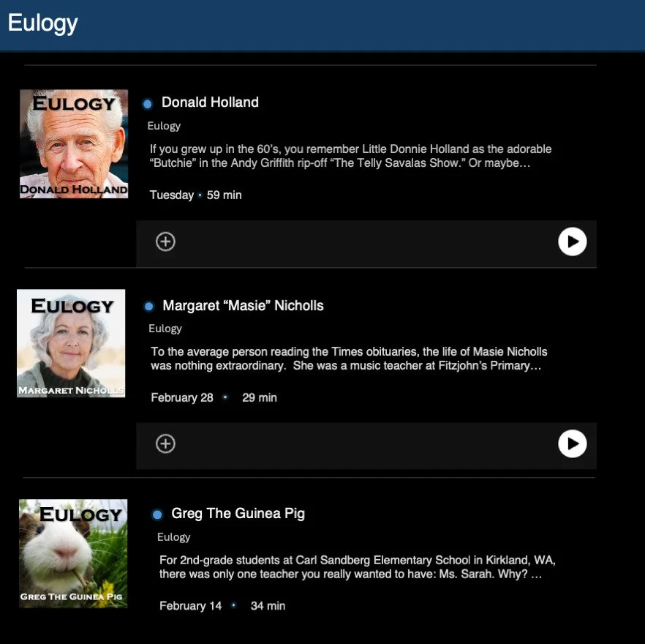Add Donald Holland episode to library
The image size is (645, 644).
165,241
